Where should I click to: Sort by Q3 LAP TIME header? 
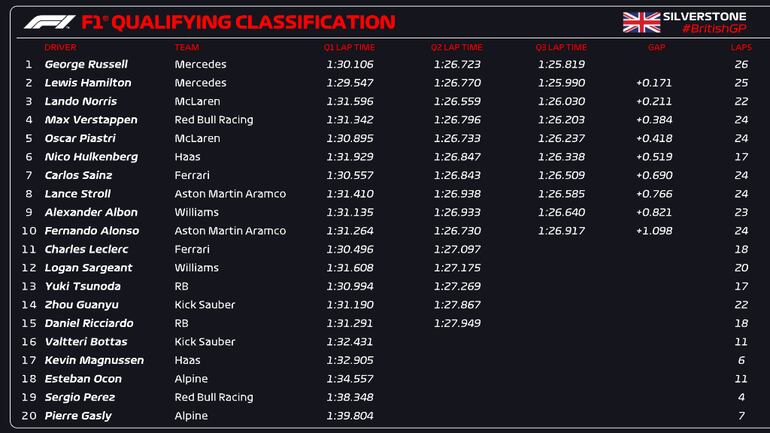[561, 47]
